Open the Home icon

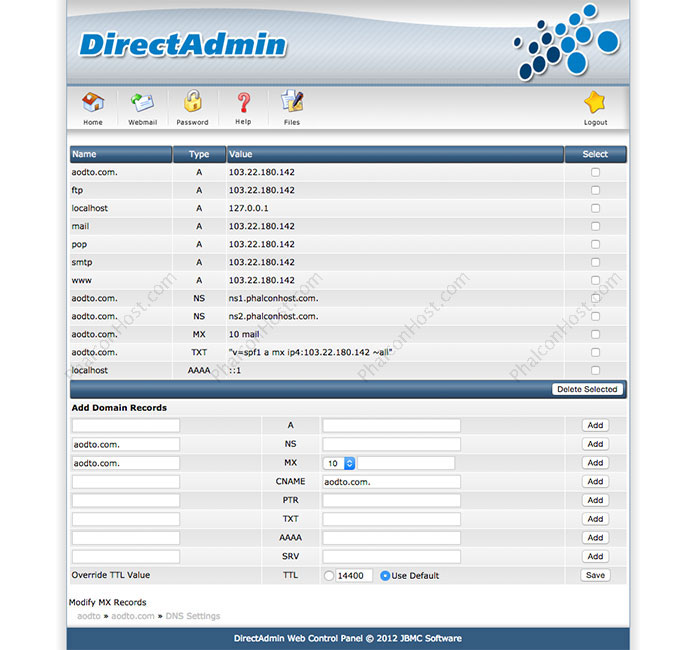[93, 103]
